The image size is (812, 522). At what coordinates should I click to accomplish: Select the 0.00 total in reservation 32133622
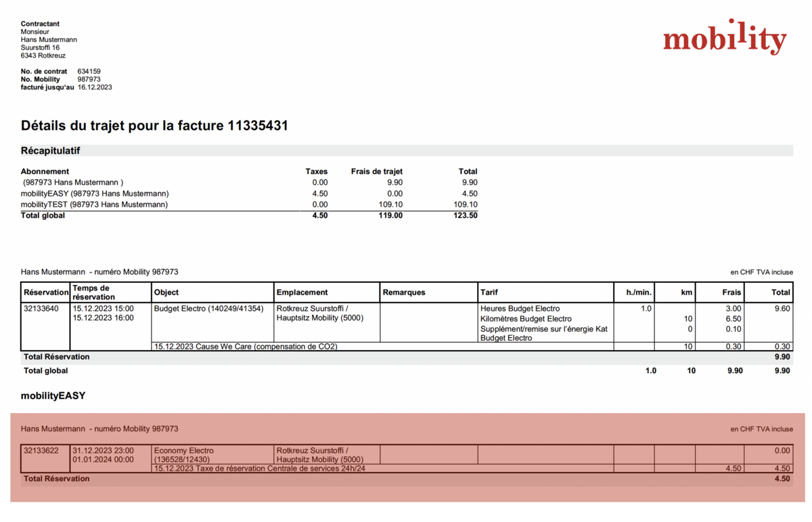[x=782, y=450]
